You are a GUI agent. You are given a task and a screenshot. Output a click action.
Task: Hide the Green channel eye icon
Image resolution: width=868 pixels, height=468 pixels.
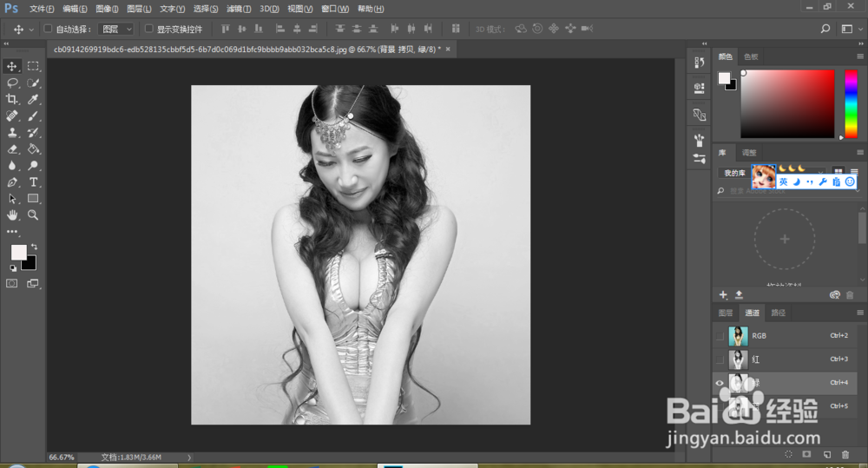720,383
